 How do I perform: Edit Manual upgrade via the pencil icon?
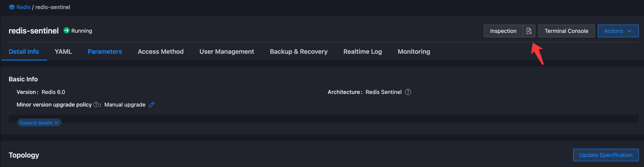point(151,105)
